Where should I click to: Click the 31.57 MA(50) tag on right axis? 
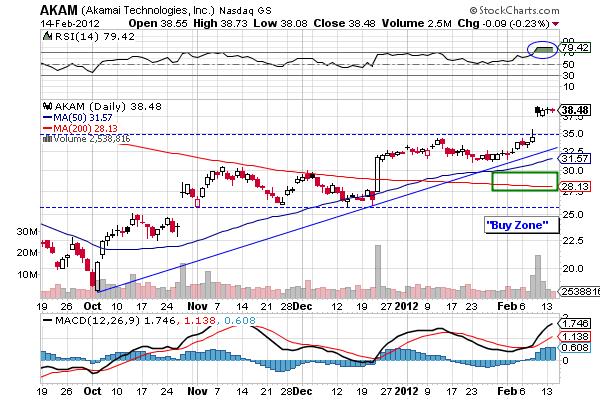[575, 158]
